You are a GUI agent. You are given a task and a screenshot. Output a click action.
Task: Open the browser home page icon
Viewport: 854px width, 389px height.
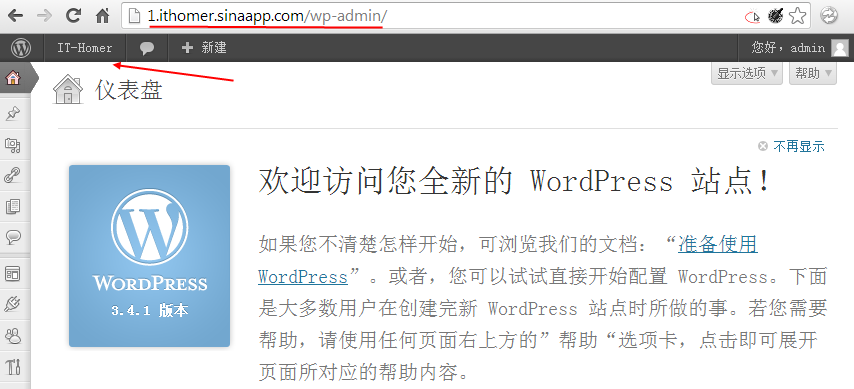102,16
